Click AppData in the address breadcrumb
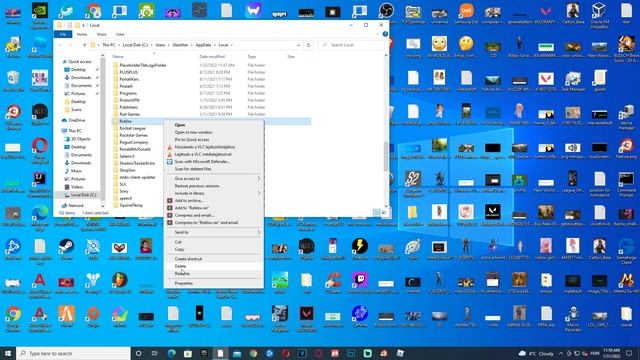 click(203, 45)
